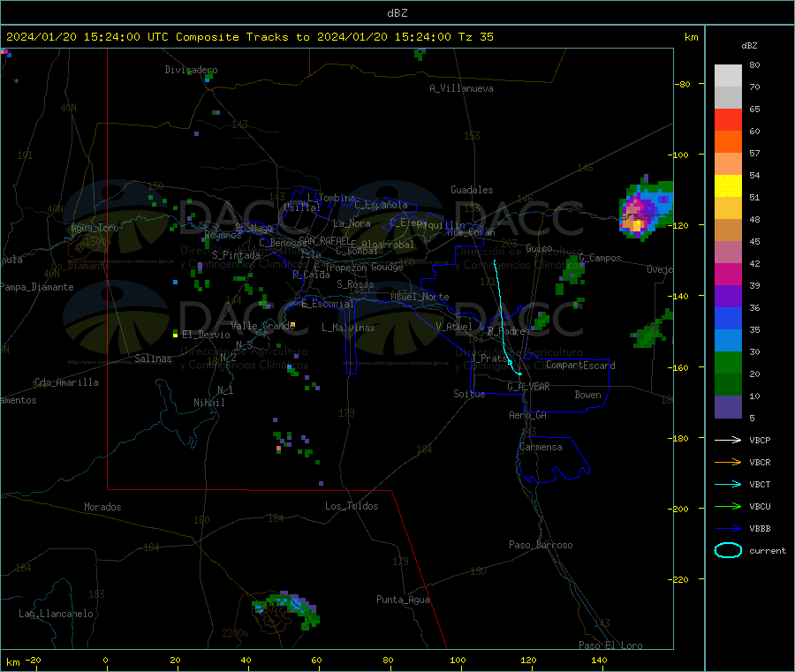The height and width of the screenshot is (672, 795).
Task: Click the green VBCU arrow legend icon
Action: pyautogui.click(x=728, y=506)
